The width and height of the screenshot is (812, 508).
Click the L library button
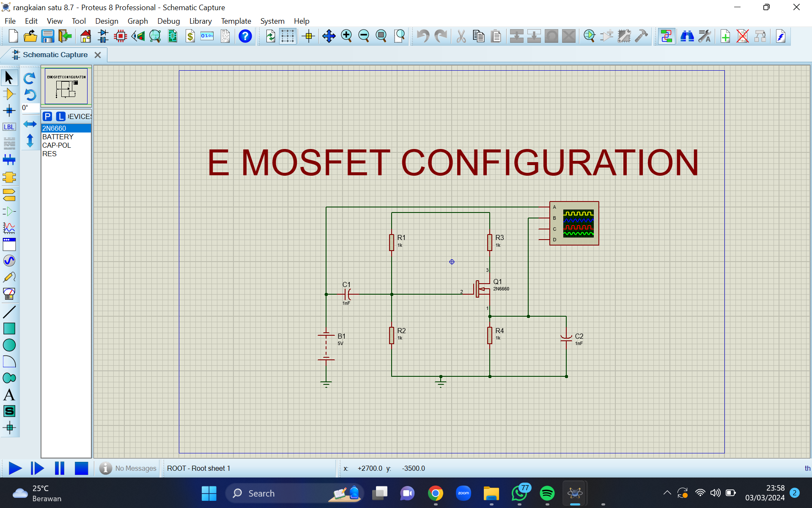61,116
